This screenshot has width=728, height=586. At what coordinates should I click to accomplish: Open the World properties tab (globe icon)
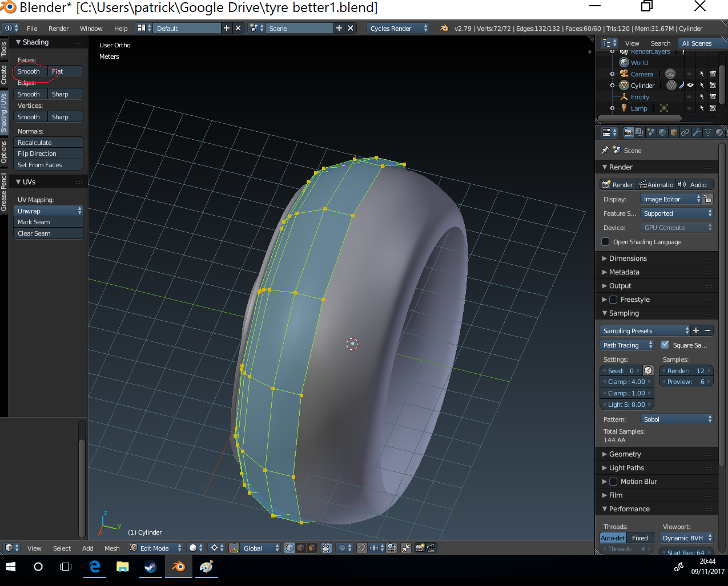pyautogui.click(x=662, y=132)
